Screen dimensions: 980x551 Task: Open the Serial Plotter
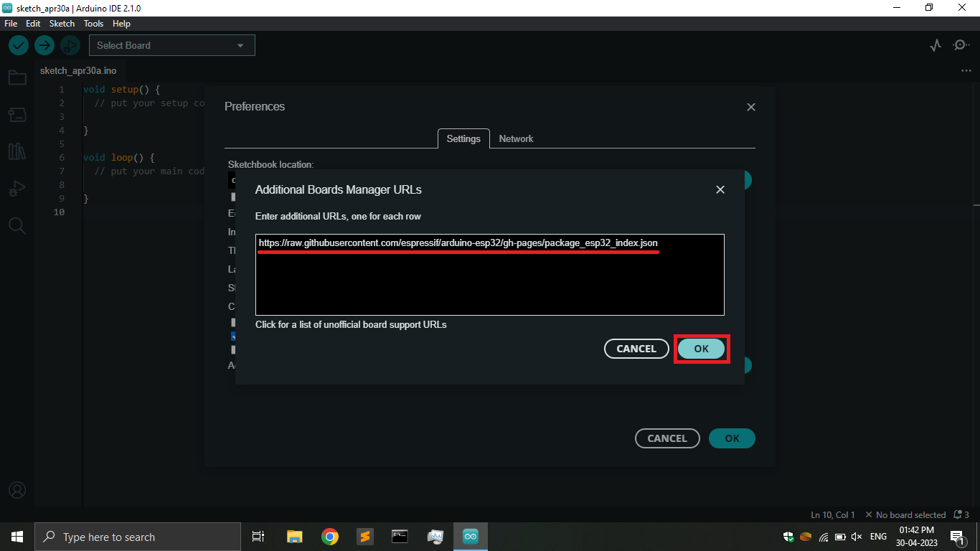(935, 44)
